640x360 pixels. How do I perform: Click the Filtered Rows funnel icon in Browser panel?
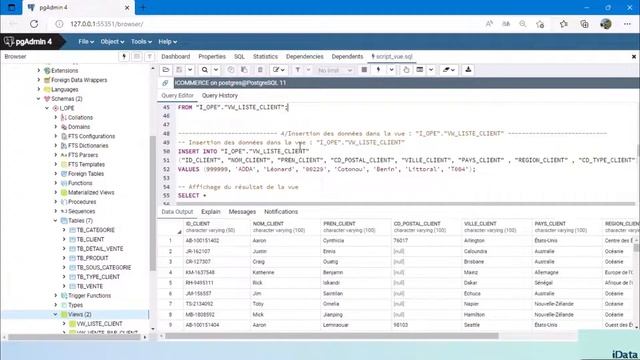tap(149, 56)
